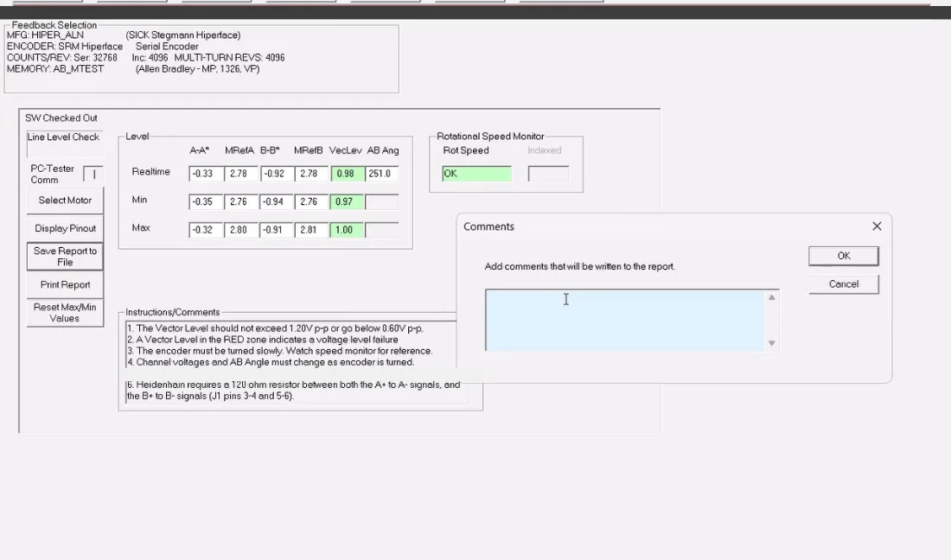The width and height of the screenshot is (951, 560).
Task: Click the Rot Speed label
Action: tap(466, 150)
